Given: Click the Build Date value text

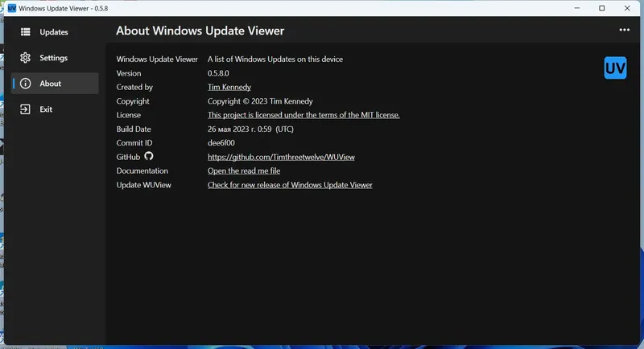Looking at the screenshot, I should tap(250, 129).
